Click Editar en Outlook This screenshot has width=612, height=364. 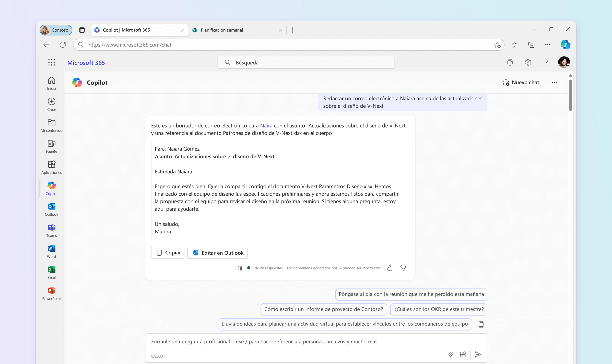pyautogui.click(x=217, y=252)
